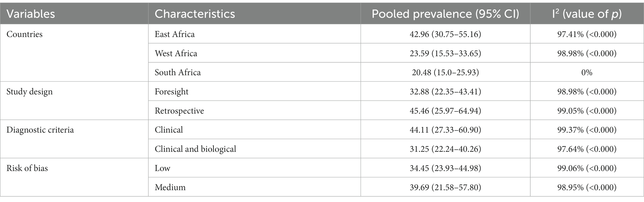Select the 20.48 (15.0–25.93) prevalence cell

coord(445,72)
